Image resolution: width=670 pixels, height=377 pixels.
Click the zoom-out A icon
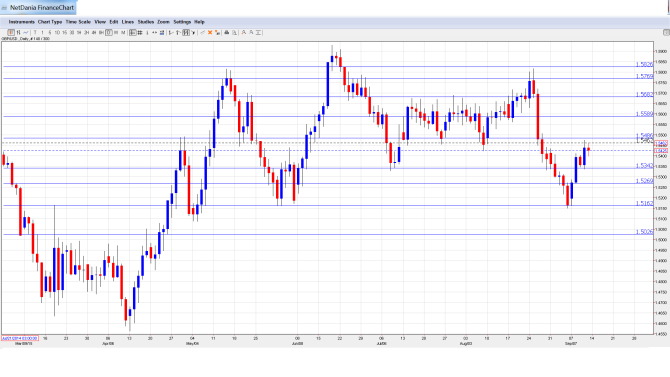[251, 32]
